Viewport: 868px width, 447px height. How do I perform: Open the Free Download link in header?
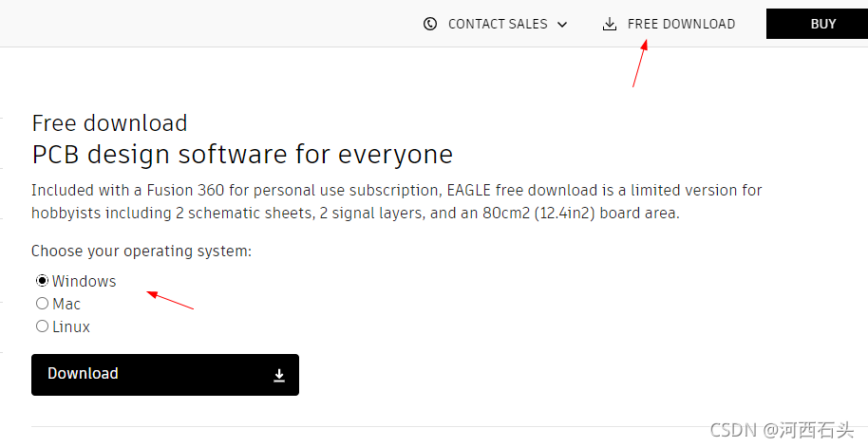681,24
